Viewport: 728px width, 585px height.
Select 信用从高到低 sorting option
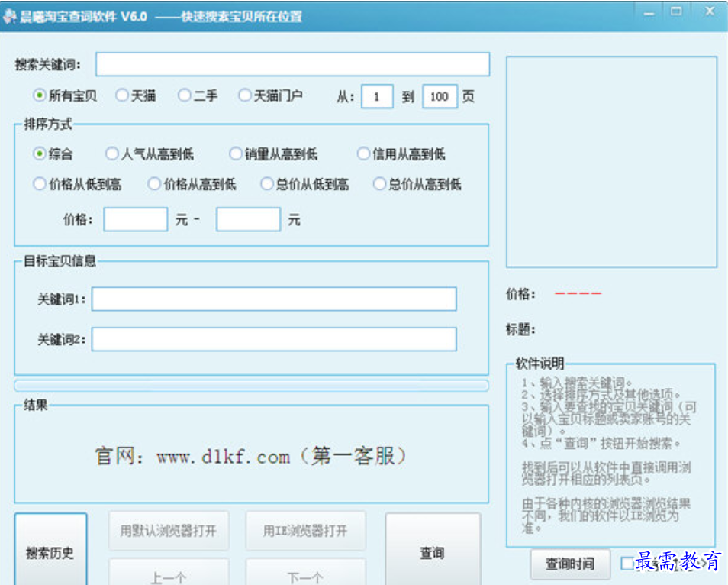coord(363,154)
